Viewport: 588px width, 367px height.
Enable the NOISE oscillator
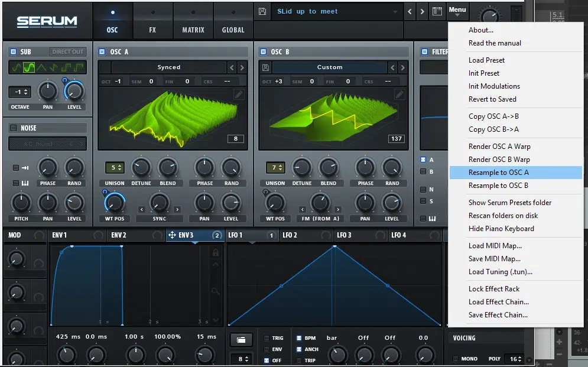pos(14,128)
